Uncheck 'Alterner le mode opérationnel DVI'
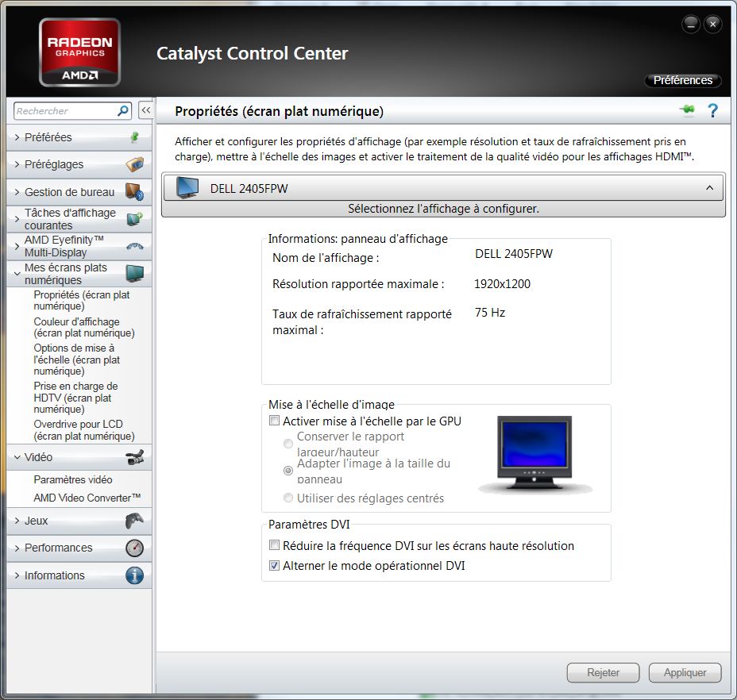 (274, 565)
